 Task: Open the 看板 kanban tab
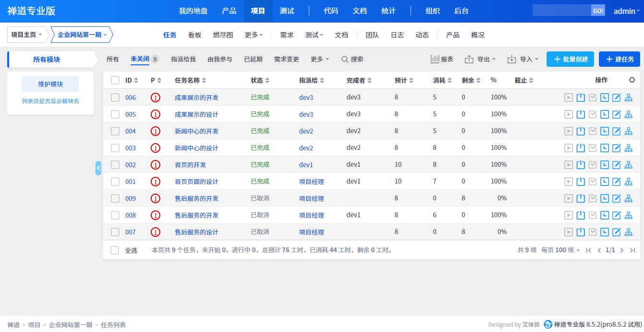coord(195,35)
